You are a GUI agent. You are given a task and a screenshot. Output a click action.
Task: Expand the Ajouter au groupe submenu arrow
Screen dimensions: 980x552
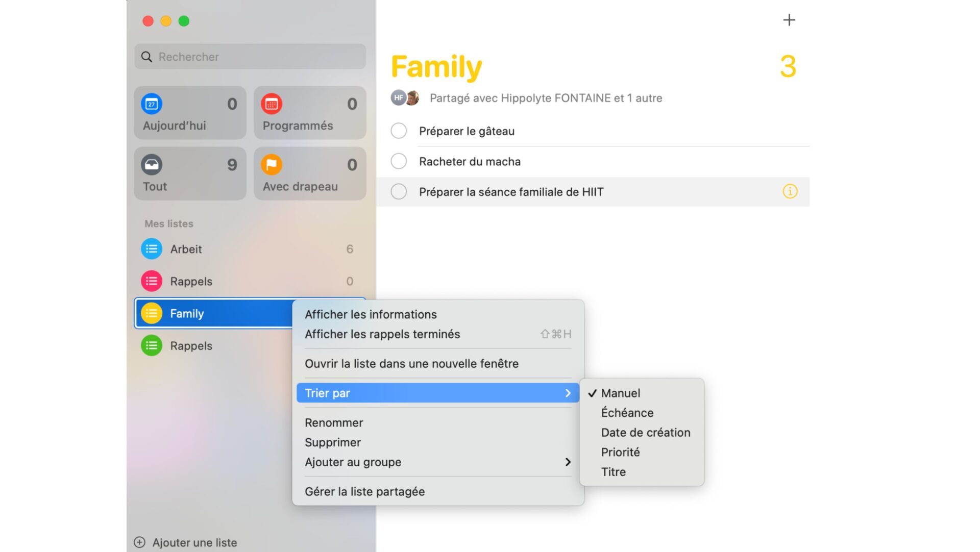(568, 462)
